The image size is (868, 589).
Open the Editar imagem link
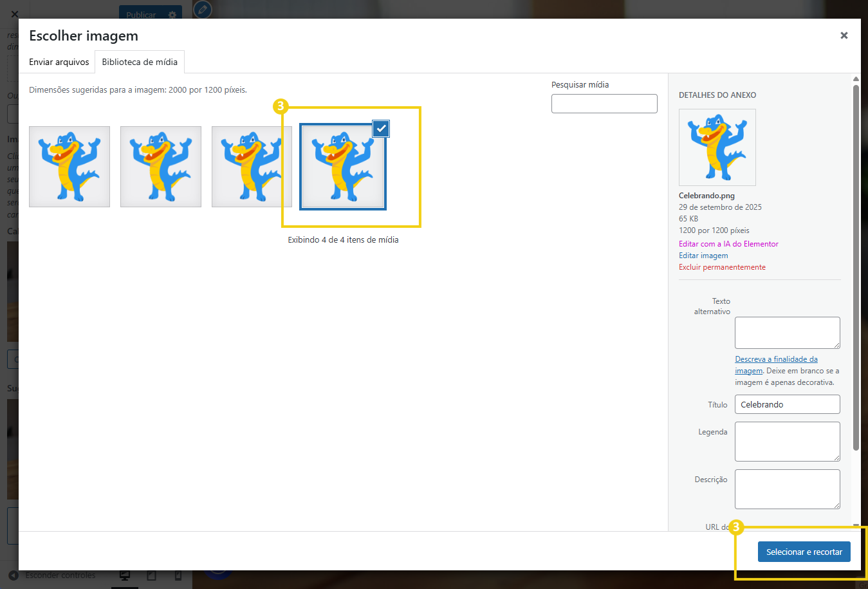[x=703, y=256]
